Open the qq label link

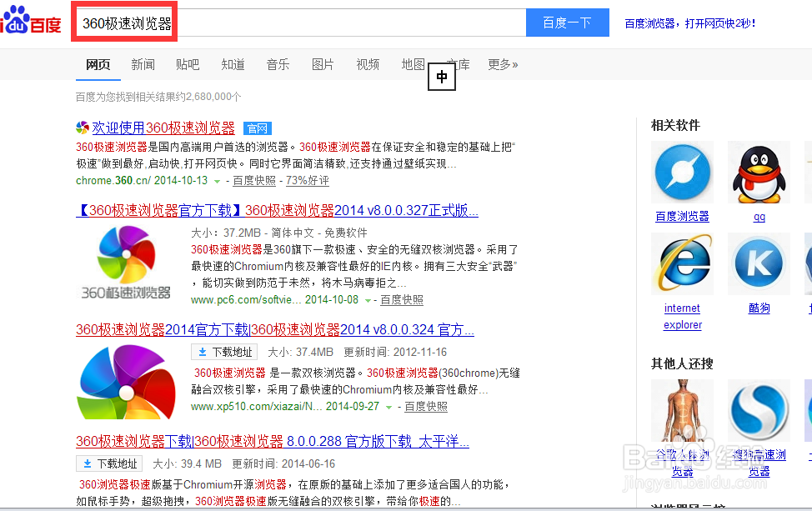pos(759,217)
